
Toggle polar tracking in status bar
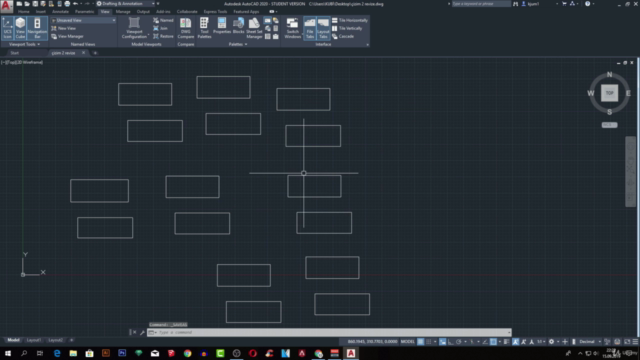tap(459, 342)
